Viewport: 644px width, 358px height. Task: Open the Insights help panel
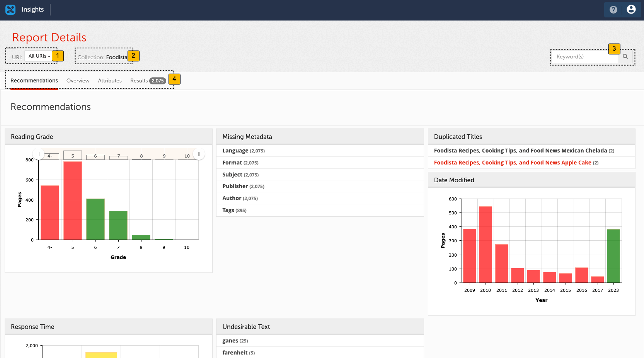613,9
